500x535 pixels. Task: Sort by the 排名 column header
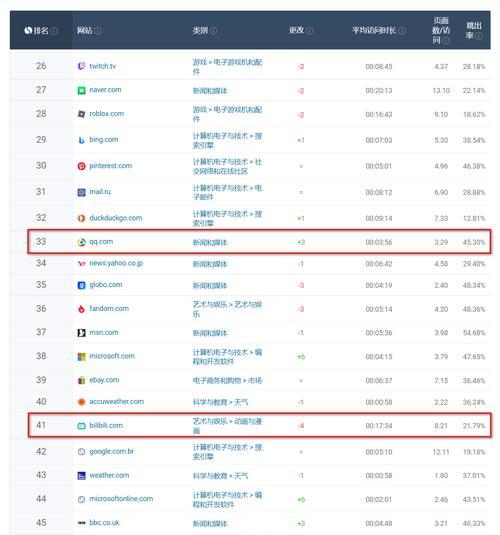(41, 31)
